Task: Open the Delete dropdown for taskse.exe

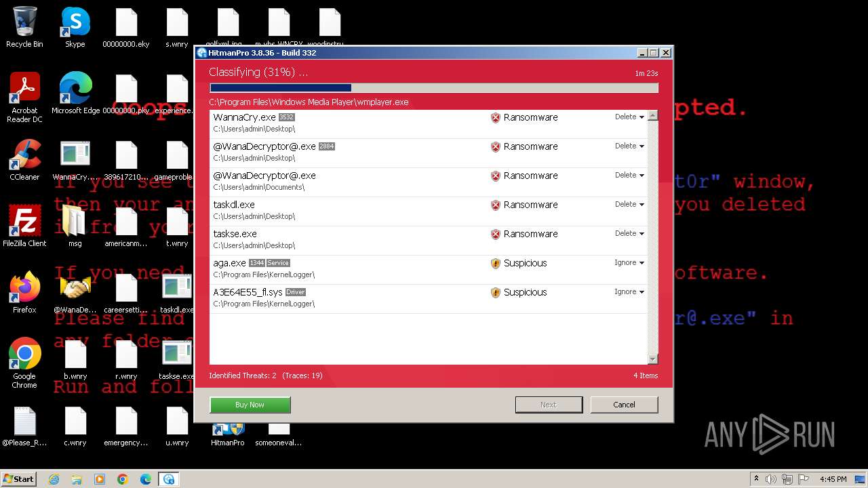Action: point(629,233)
